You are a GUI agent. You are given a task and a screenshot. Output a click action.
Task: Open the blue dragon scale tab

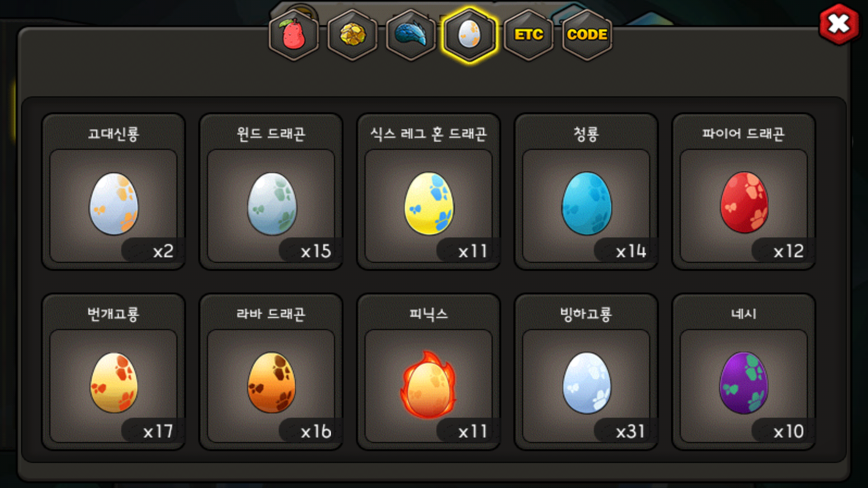[411, 34]
